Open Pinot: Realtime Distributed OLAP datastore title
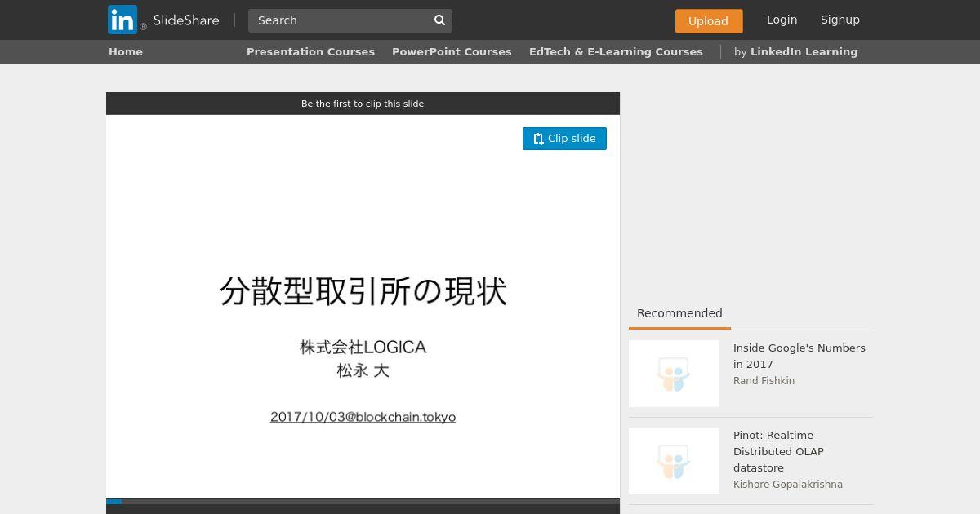 tap(778, 451)
